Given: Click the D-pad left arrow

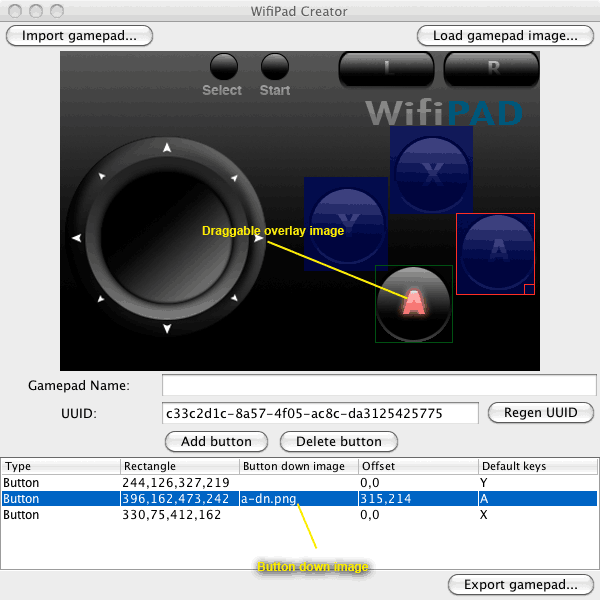Looking at the screenshot, I should 77,238.
